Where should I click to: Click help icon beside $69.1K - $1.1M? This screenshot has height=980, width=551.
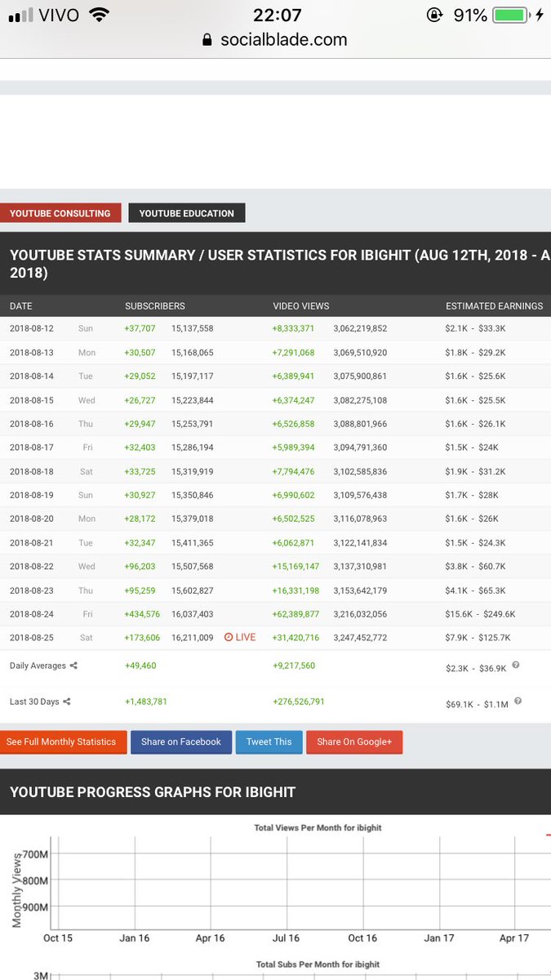coord(518,702)
